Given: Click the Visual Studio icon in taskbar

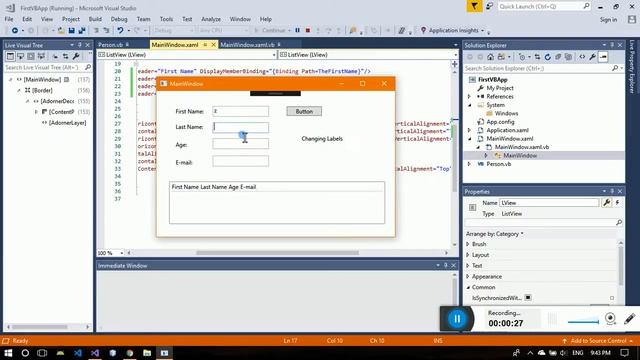Looking at the screenshot, I should tap(95, 353).
